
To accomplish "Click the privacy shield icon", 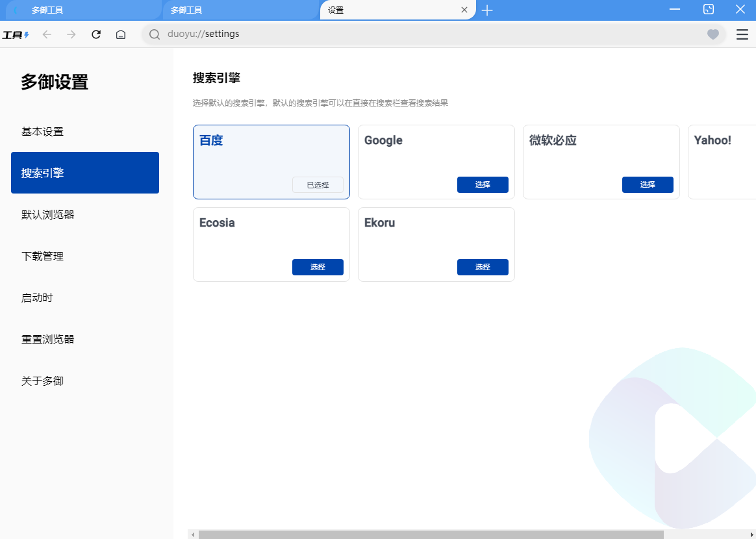I will click(x=712, y=34).
